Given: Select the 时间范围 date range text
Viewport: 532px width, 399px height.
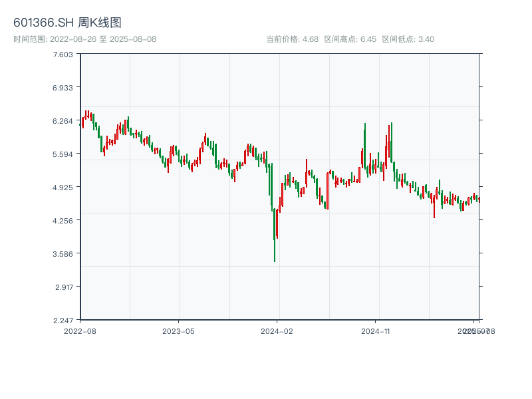Looking at the screenshot, I should 84,39.
